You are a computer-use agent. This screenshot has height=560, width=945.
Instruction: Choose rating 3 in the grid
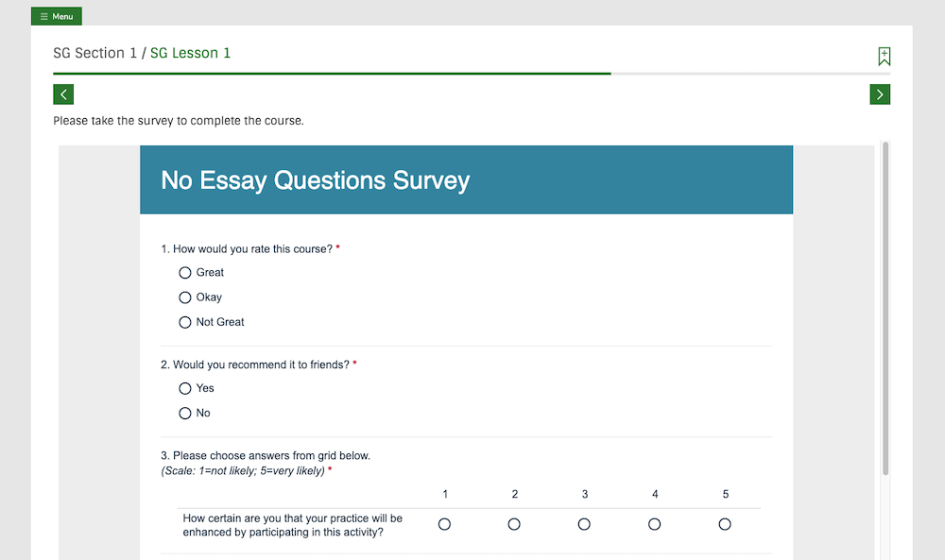pyautogui.click(x=584, y=524)
